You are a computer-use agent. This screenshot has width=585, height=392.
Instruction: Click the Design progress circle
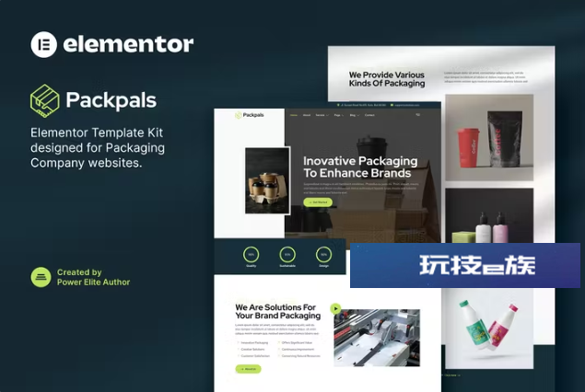324,255
